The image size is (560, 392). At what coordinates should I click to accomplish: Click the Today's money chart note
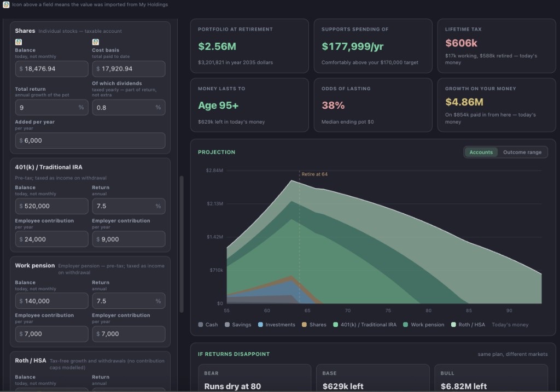coord(510,325)
